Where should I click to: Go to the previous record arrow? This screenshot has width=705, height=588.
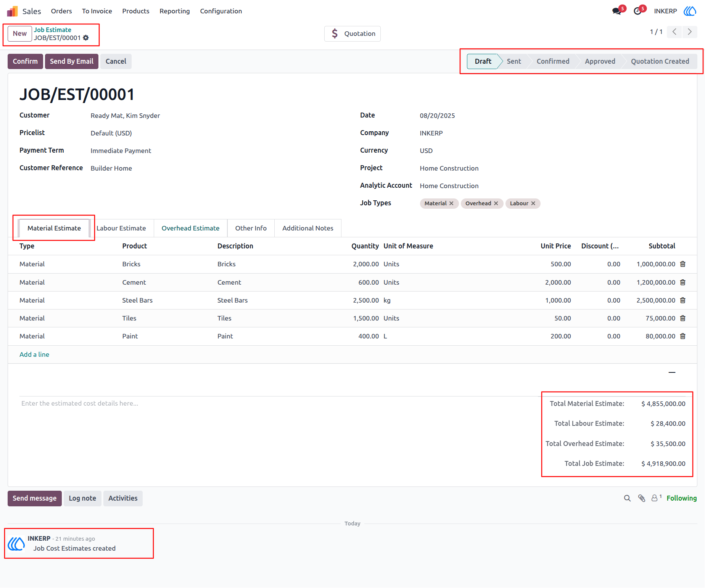[674, 32]
